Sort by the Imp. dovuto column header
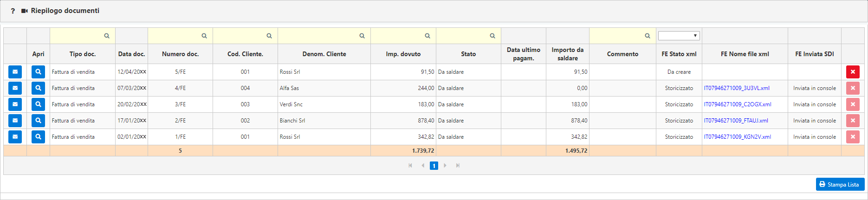 403,54
